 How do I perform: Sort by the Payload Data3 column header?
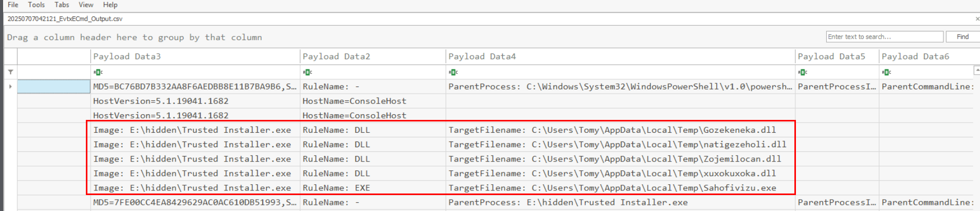pyautogui.click(x=127, y=57)
